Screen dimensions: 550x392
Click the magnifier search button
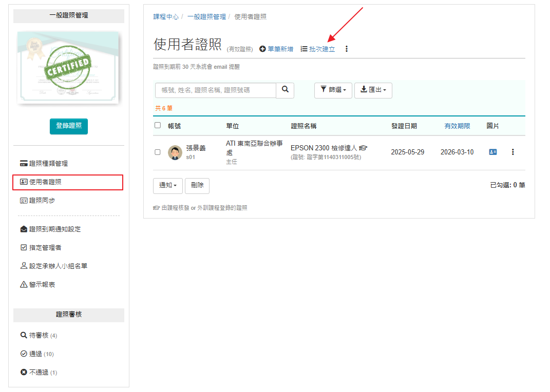click(x=285, y=90)
